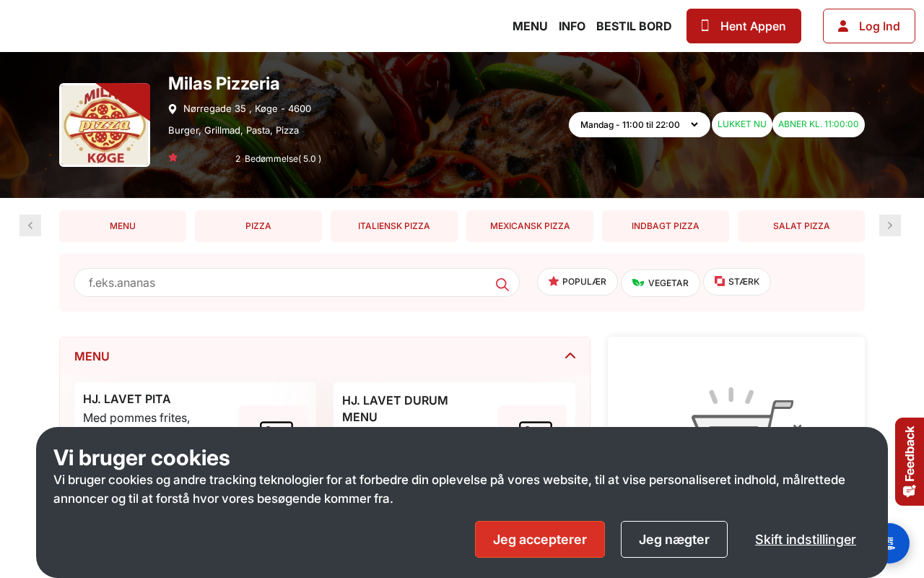Click the red rating star icon

tap(173, 158)
